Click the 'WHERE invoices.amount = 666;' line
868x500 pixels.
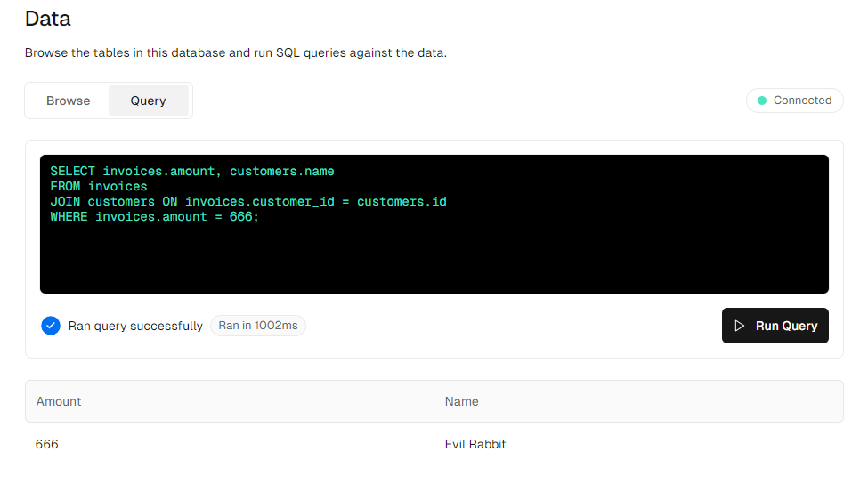(154, 217)
